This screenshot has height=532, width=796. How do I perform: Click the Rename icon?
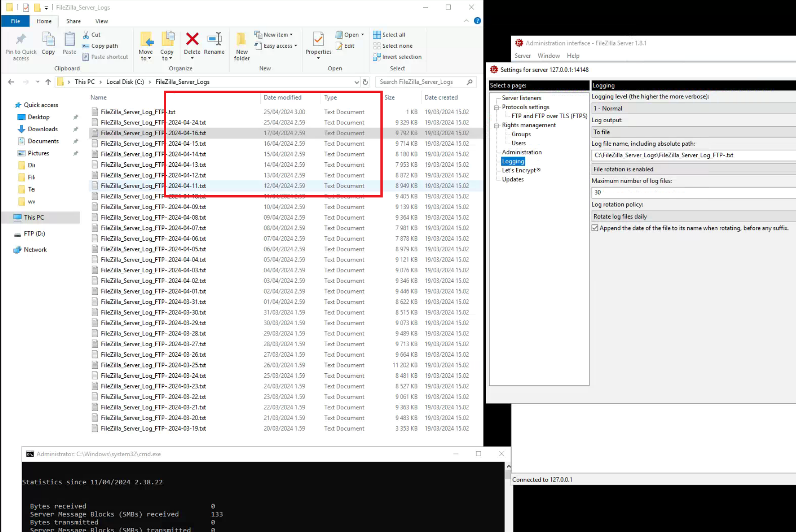point(214,39)
